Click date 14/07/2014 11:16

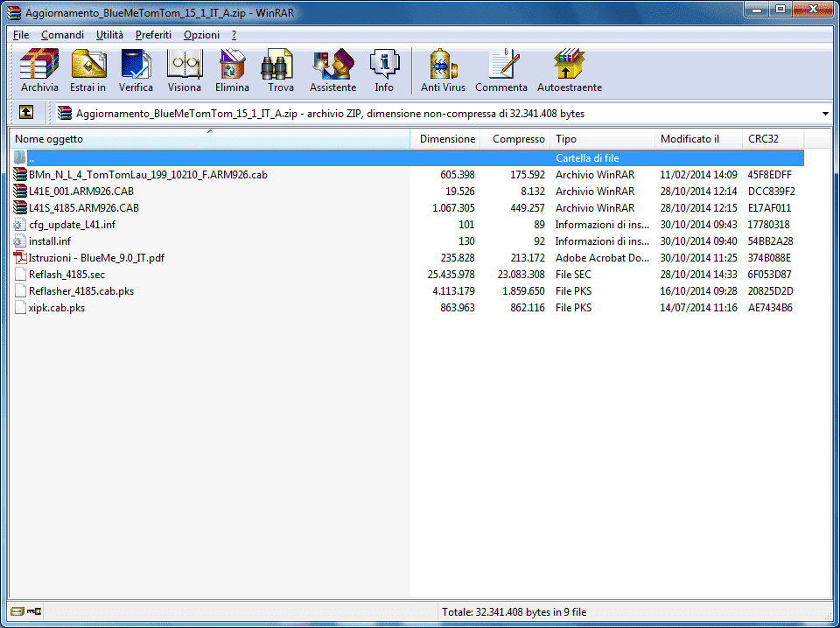[698, 307]
